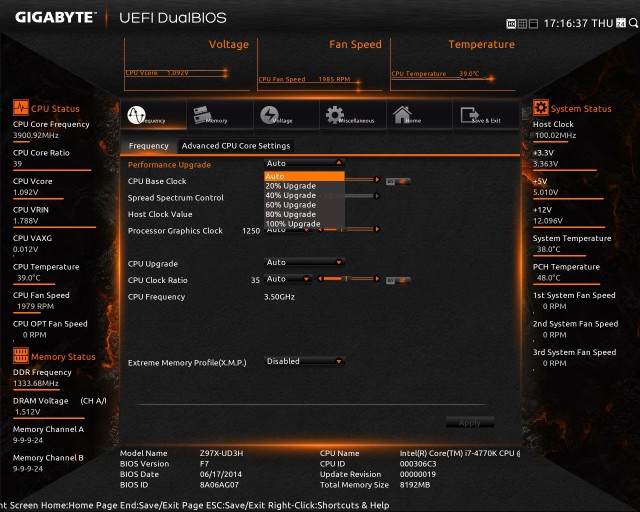
Task: Adjust the Processor Graphics Clock slider
Action: (x=348, y=229)
